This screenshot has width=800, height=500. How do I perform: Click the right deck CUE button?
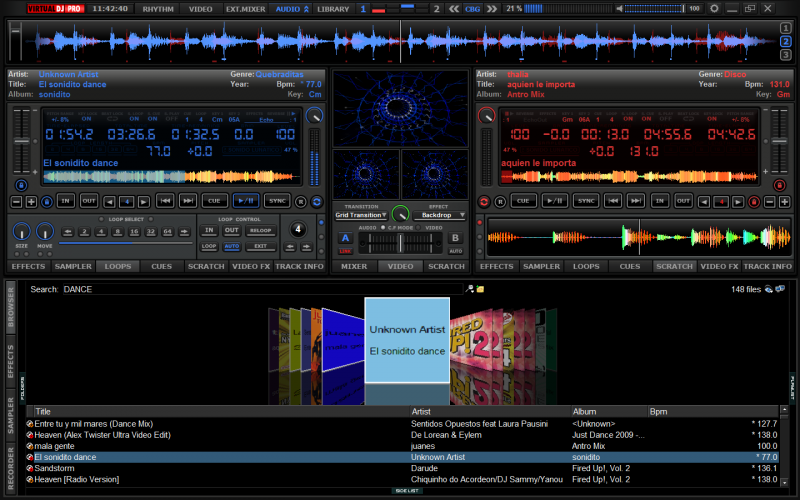click(x=523, y=201)
